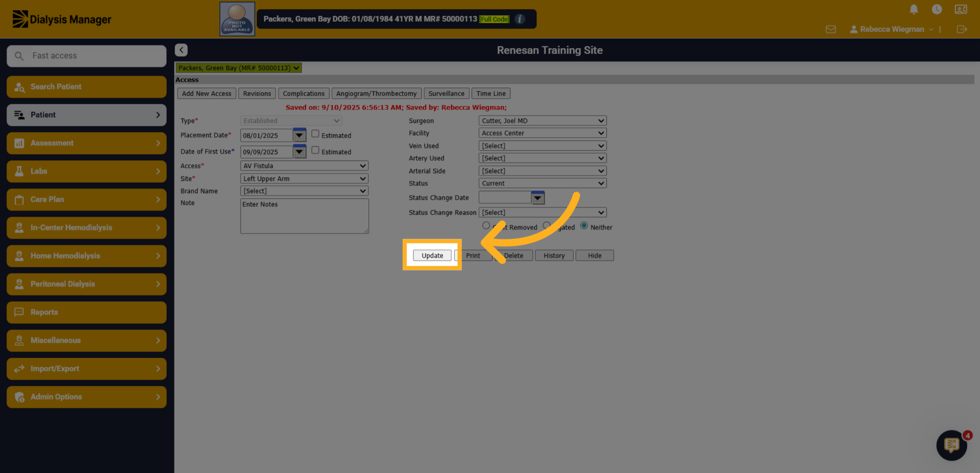Open the Status Change Date calendar picker
This screenshot has height=473, width=980.
[538, 198]
